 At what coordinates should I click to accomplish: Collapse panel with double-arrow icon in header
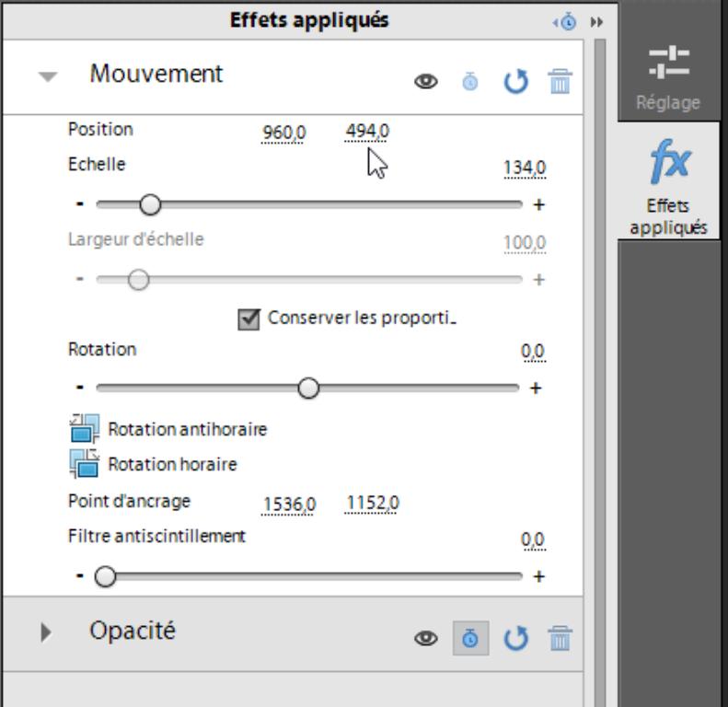[x=596, y=22]
